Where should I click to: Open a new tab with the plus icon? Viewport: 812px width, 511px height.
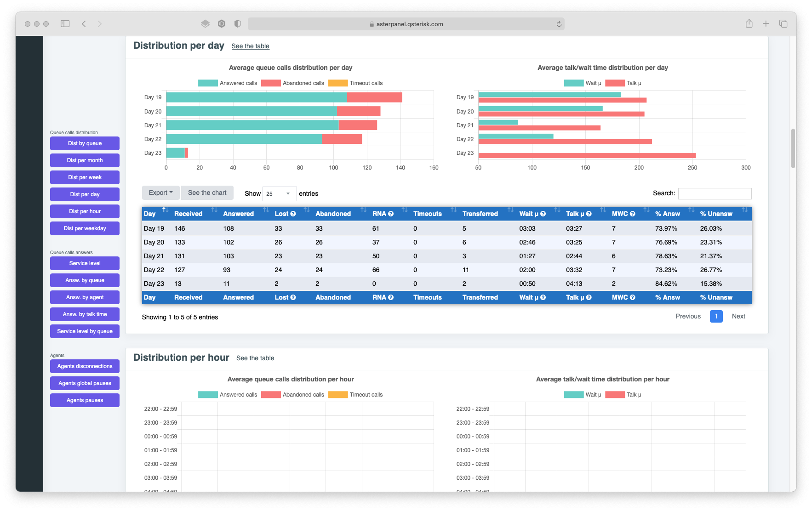click(x=766, y=23)
